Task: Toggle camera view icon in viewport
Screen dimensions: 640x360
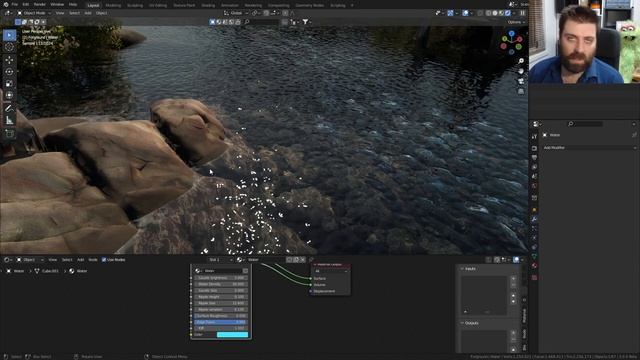Action: tap(521, 81)
